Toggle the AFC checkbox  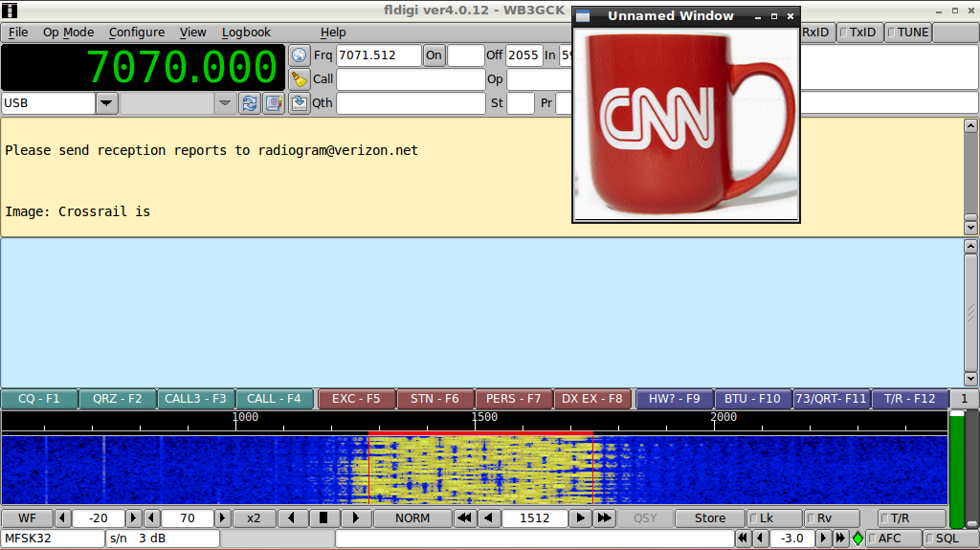895,539
